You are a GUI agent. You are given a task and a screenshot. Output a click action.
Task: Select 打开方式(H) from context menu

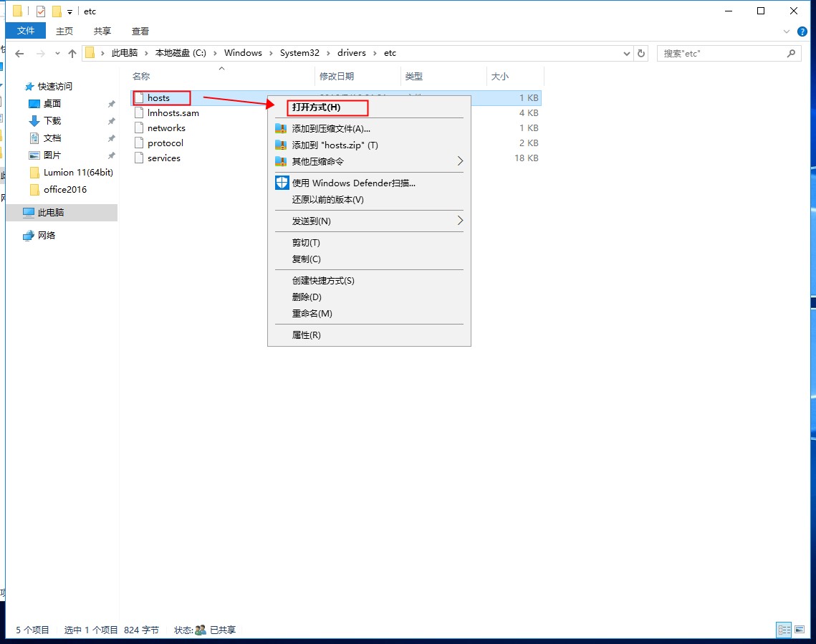316,107
